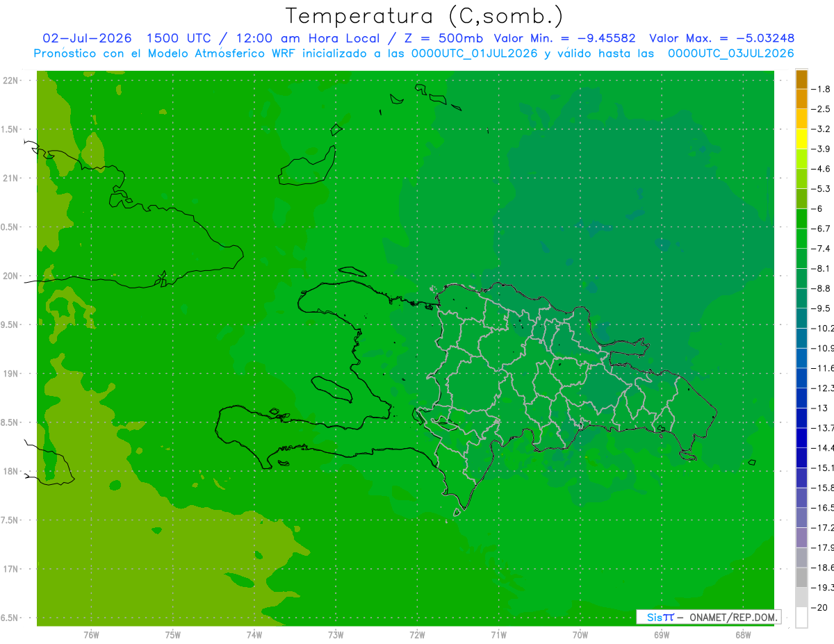Click the '12:00 am Hora Local' text
Image resolution: width=834 pixels, height=644 pixels.
point(310,38)
